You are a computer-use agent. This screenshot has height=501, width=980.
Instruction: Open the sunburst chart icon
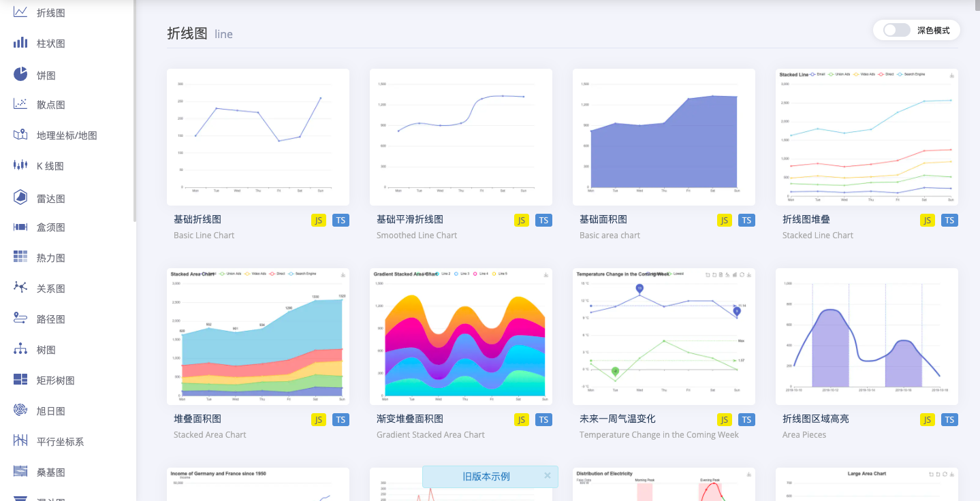coord(20,410)
